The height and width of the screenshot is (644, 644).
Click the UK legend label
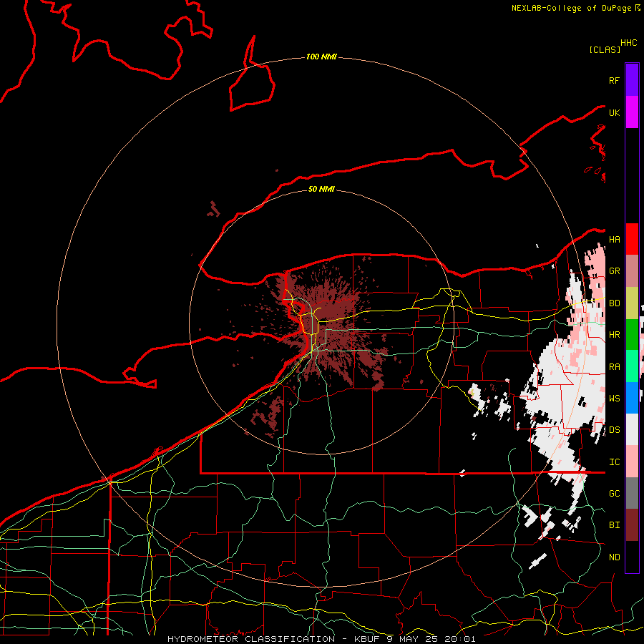click(615, 113)
